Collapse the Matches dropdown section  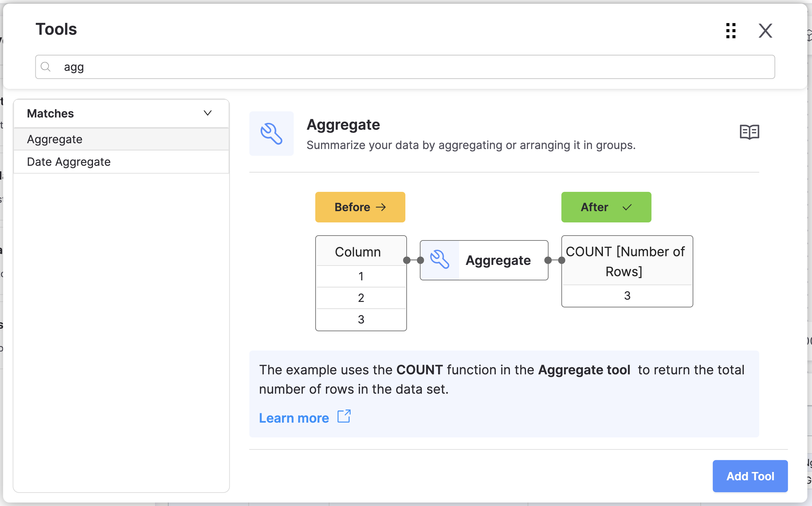point(208,113)
